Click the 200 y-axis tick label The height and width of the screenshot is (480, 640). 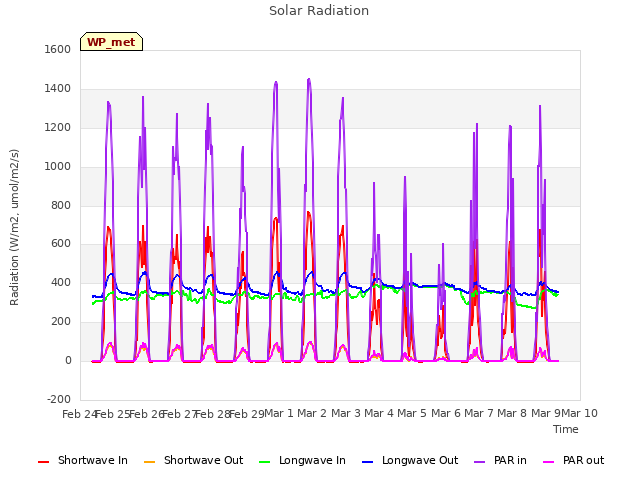(61, 322)
